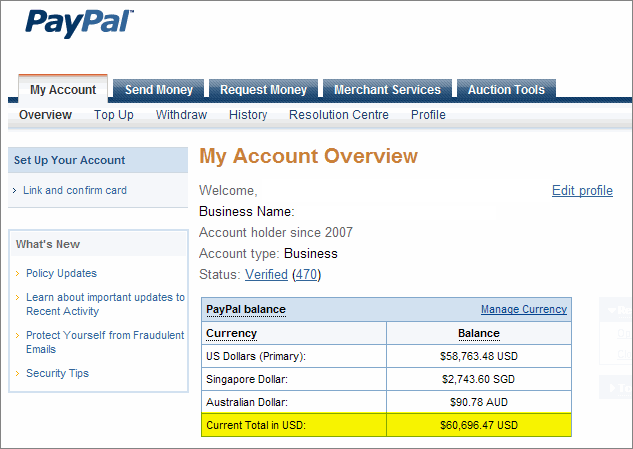Click the PayPal logo
Viewport: 633px width, 449px height.
(x=79, y=23)
